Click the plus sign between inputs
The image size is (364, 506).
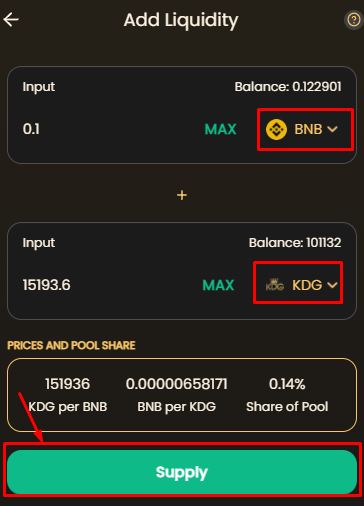coord(182,195)
